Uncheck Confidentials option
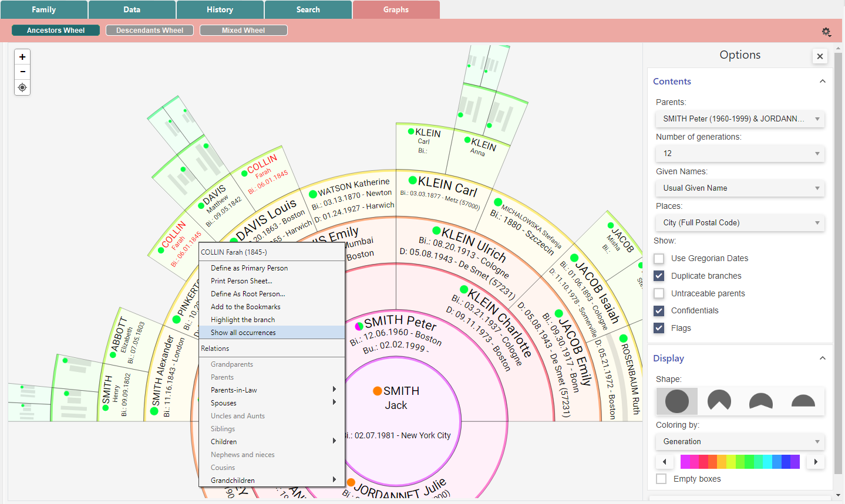This screenshot has width=845, height=504. click(x=659, y=310)
